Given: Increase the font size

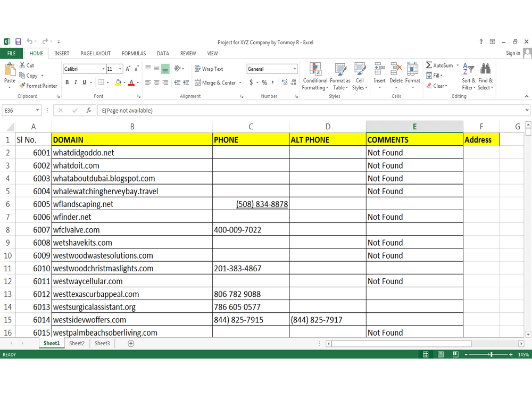Looking at the screenshot, I should click(x=128, y=69).
